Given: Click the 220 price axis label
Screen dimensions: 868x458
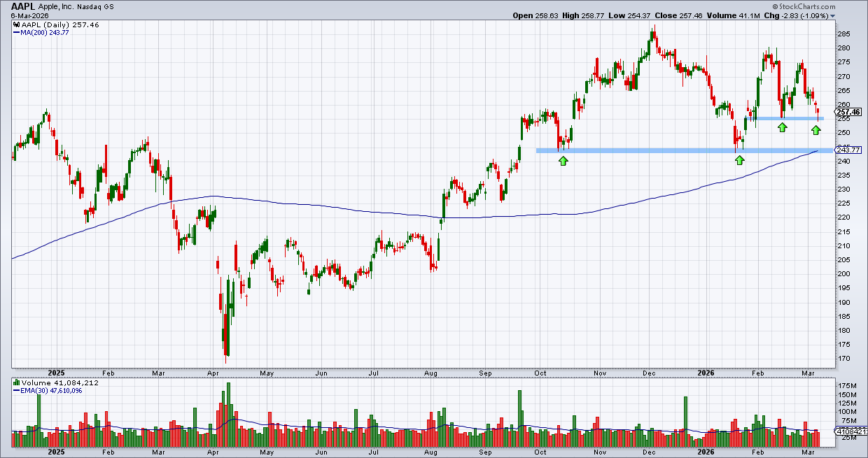Looking at the screenshot, I should click(x=843, y=217).
